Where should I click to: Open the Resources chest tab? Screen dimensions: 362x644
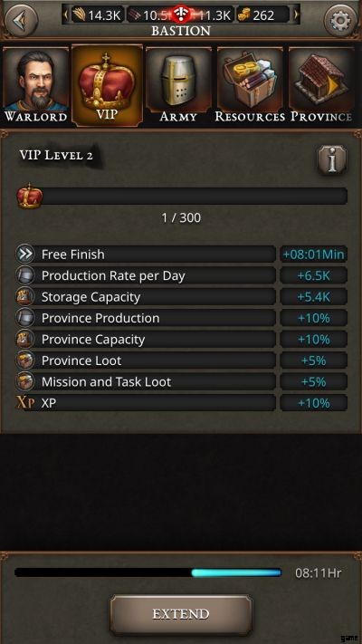[250, 85]
